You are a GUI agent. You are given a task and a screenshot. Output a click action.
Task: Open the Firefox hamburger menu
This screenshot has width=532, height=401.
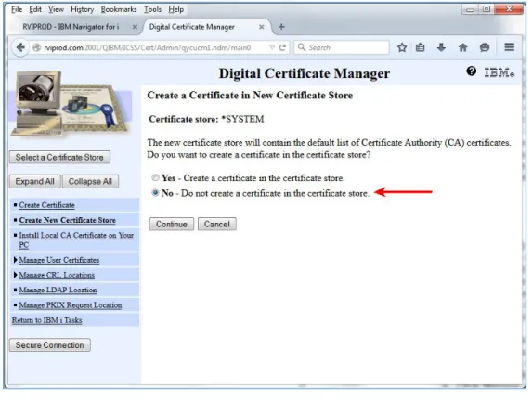pos(510,47)
